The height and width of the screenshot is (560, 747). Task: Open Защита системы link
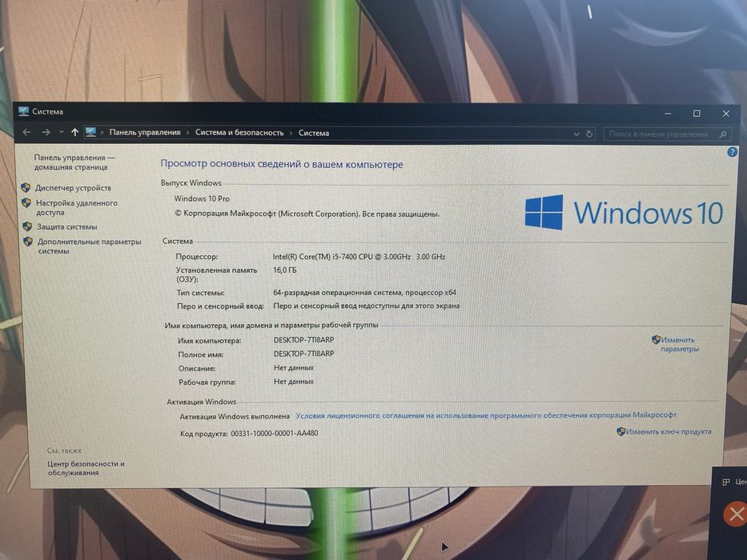66,226
